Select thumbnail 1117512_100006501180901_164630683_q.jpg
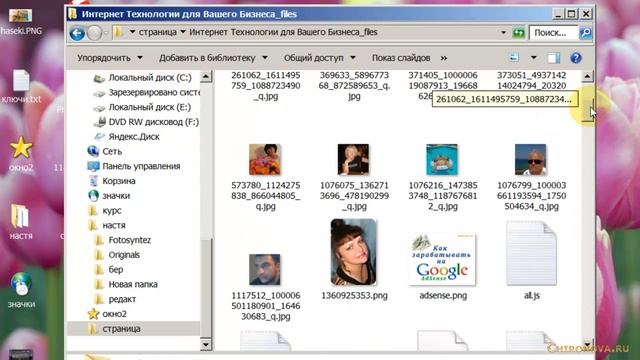Screen dimensions: 640x360 click(x=265, y=269)
